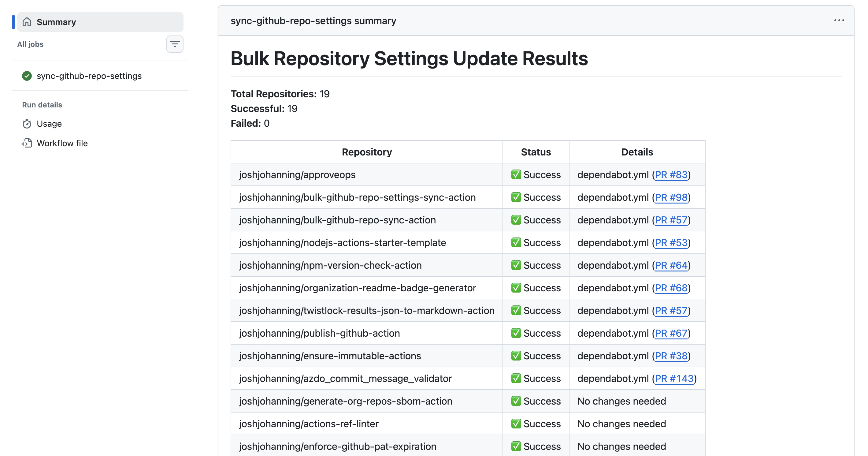This screenshot has height=456, width=868.
Task: Click the Repository column header
Action: coord(367,152)
